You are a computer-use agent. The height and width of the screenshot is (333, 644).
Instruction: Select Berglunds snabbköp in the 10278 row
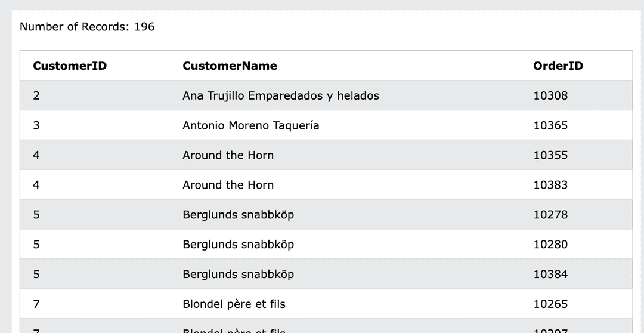pyautogui.click(x=238, y=215)
